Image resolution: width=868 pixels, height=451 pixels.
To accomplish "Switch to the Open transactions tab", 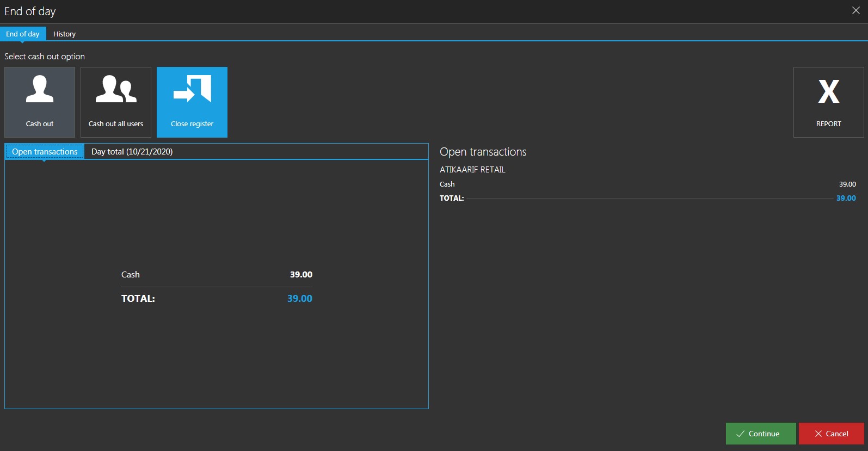I will click(45, 152).
